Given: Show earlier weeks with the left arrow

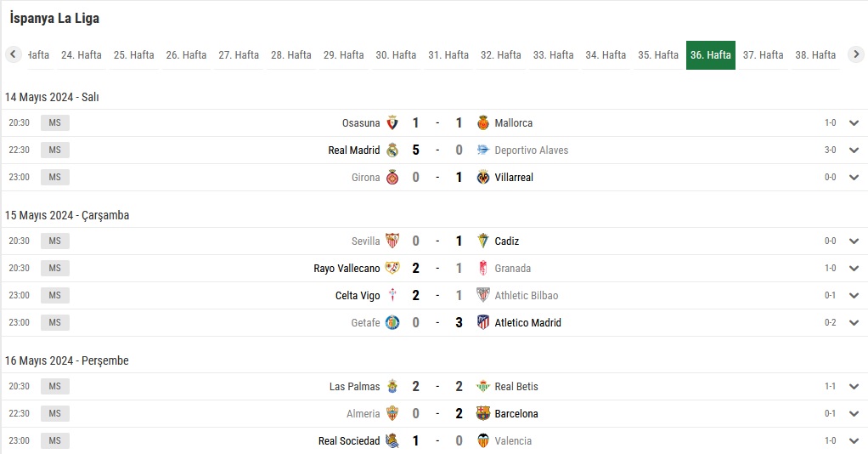Looking at the screenshot, I should coord(14,54).
